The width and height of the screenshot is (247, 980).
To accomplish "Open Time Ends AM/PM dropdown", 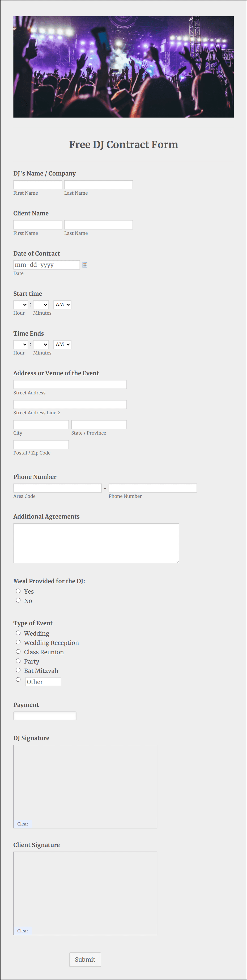I will click(x=62, y=345).
